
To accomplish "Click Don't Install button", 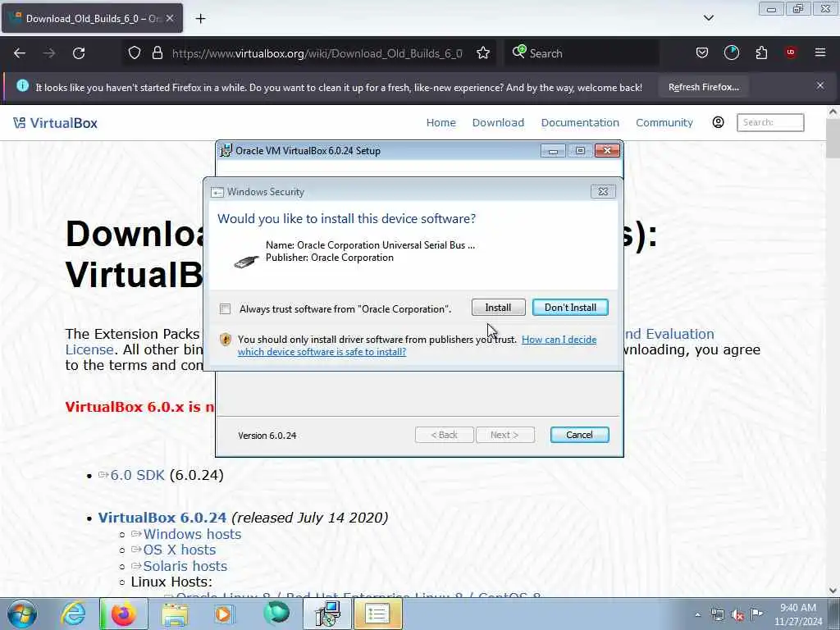I will coord(570,308).
